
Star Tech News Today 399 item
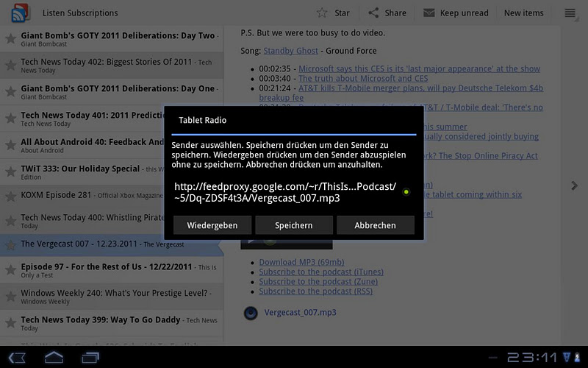(x=10, y=323)
